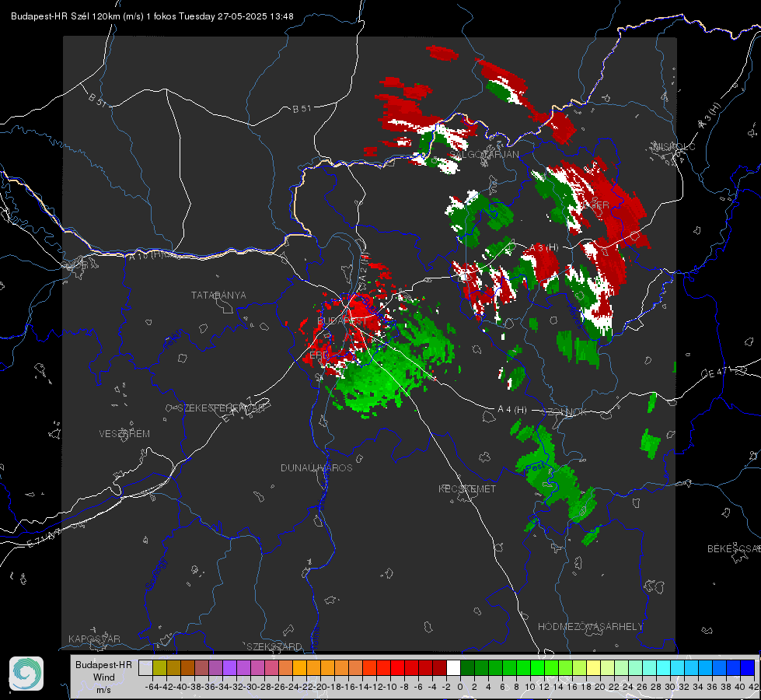Screen dimensions: 761x700
Task: Click the ÉRD town label
Action: [319, 355]
